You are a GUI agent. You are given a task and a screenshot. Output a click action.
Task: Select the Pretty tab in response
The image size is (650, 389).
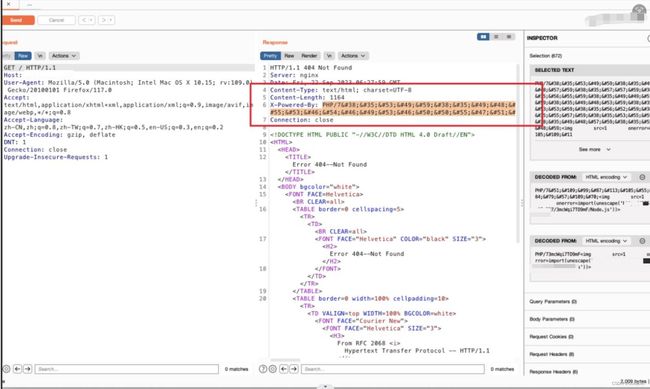tap(270, 56)
